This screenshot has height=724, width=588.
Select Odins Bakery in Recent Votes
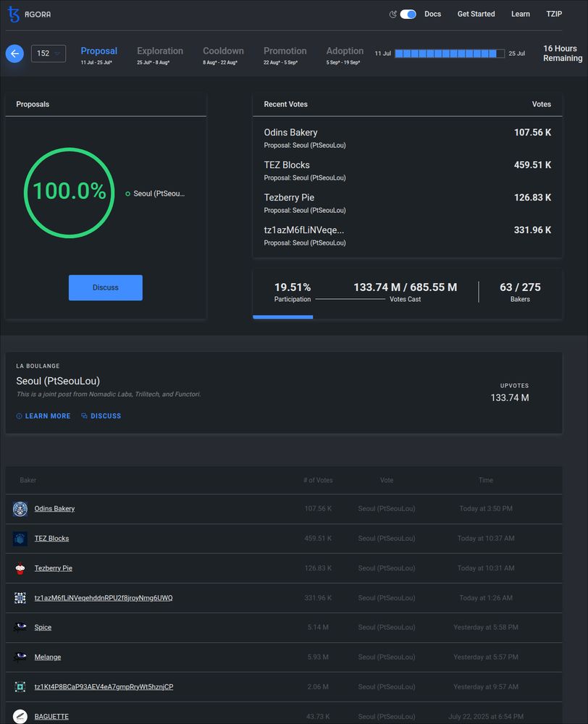pos(290,132)
